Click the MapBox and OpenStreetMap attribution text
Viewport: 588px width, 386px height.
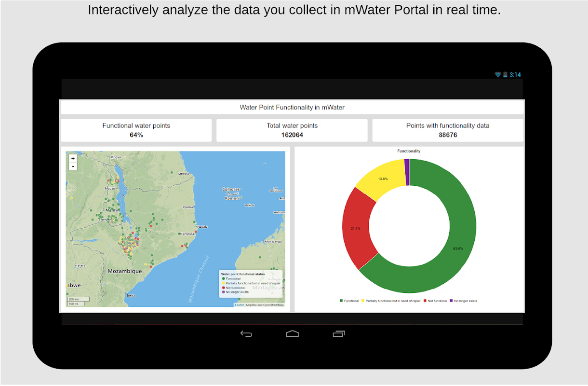click(x=265, y=305)
